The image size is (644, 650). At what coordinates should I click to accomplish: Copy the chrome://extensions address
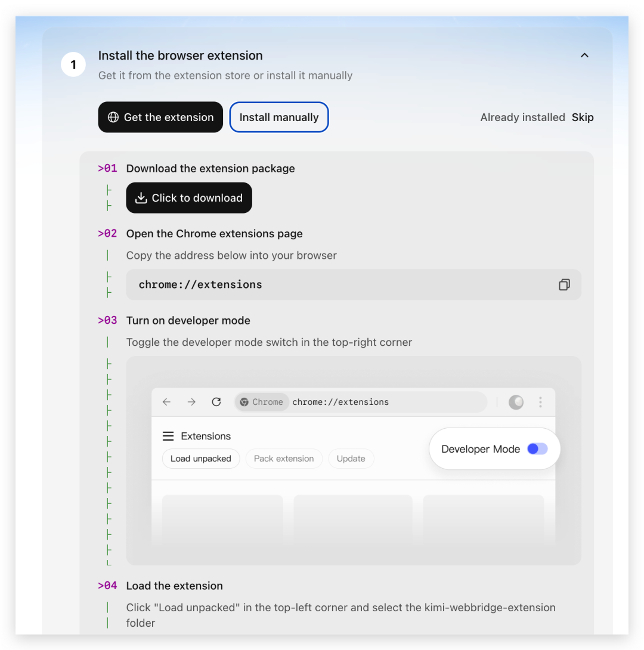click(x=564, y=285)
